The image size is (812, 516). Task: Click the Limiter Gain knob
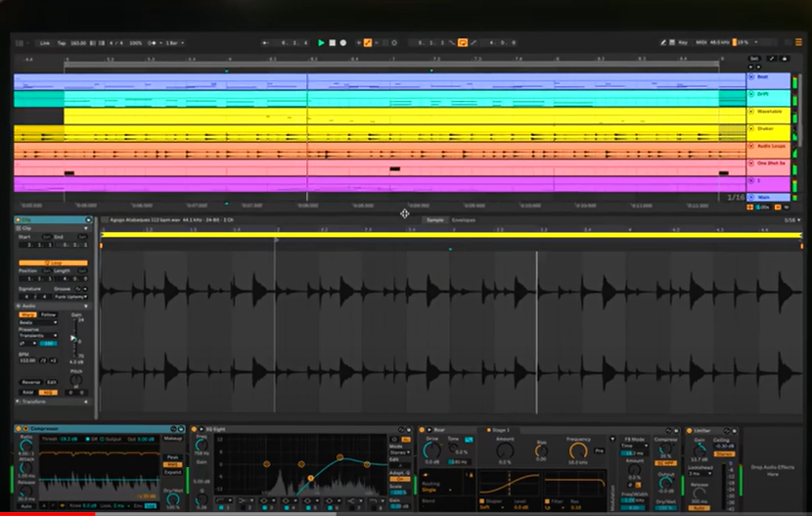[700, 449]
